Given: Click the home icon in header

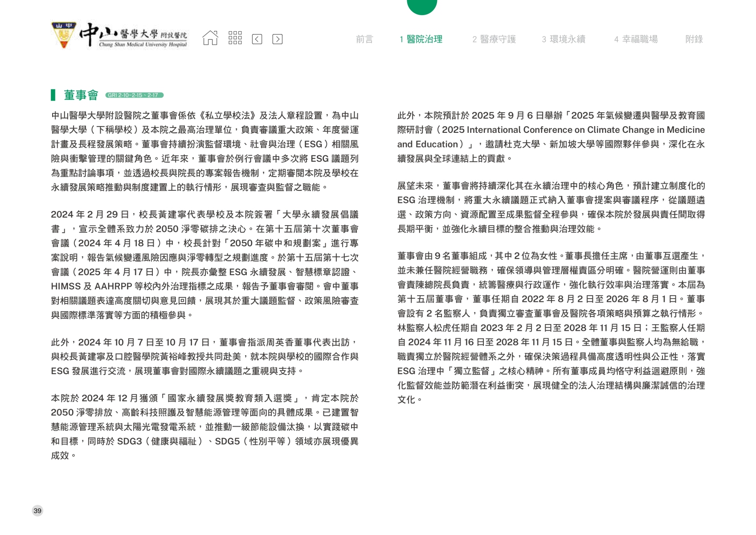Looking at the screenshot, I should 210,38.
